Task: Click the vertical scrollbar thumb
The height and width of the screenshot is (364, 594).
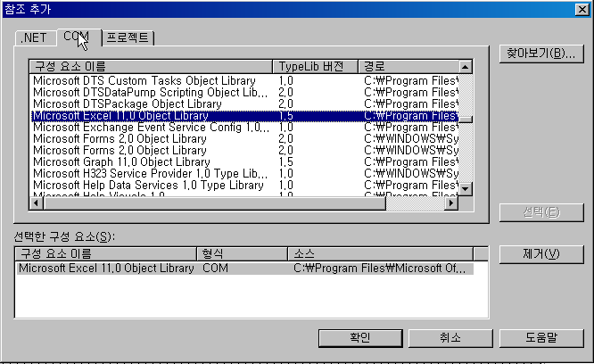Action: pyautogui.click(x=466, y=119)
